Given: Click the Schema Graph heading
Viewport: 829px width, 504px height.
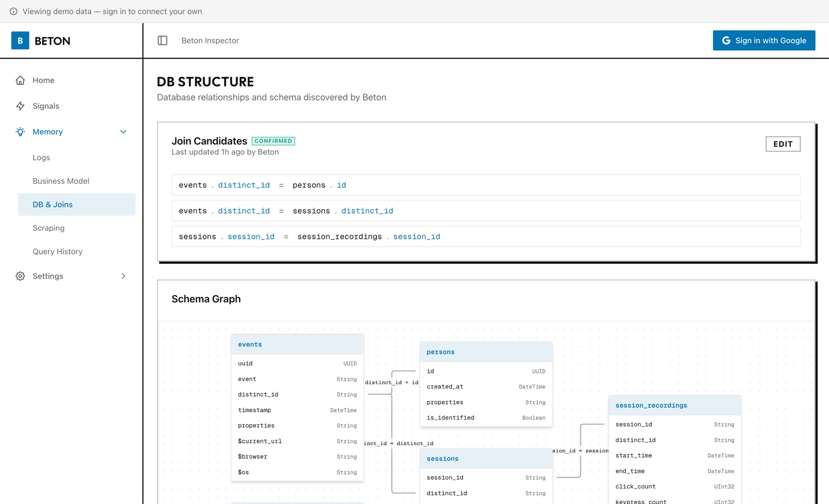Looking at the screenshot, I should click(206, 299).
